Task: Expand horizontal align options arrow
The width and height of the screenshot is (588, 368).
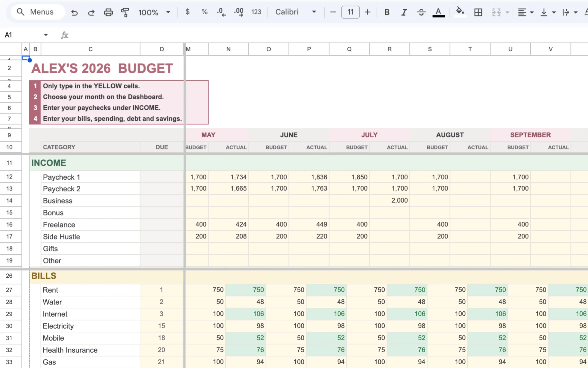Action: [x=532, y=12]
